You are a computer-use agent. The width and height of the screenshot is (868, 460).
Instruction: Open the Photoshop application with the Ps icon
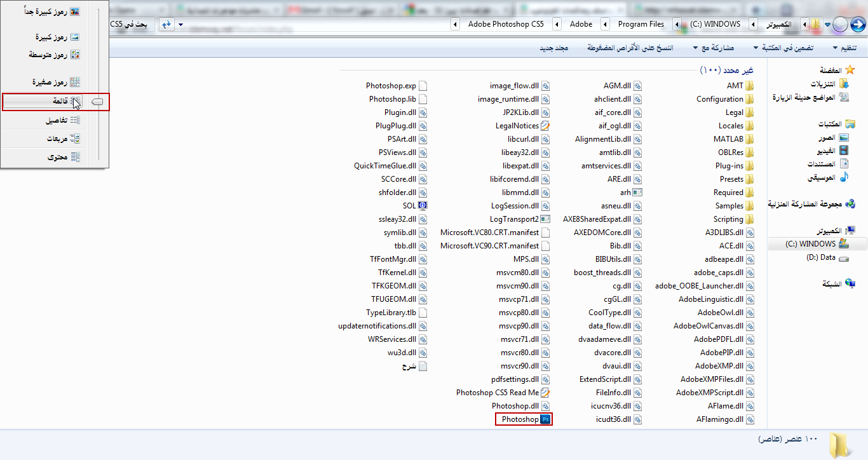point(524,419)
